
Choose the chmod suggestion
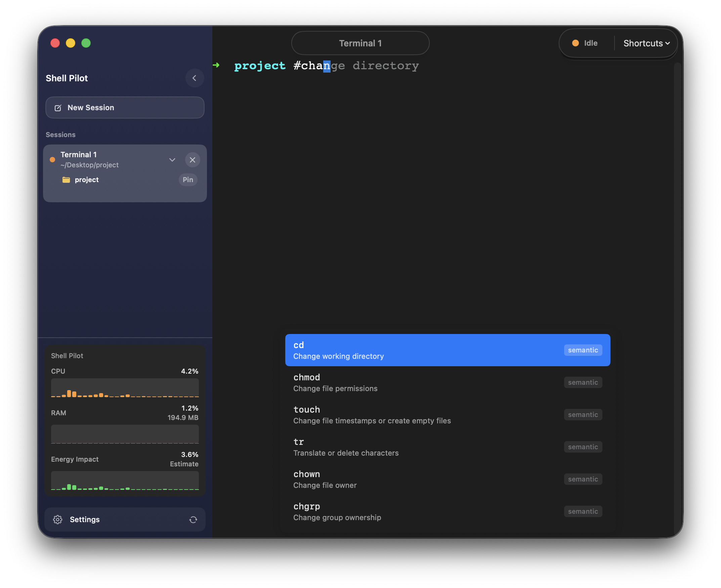tap(448, 382)
